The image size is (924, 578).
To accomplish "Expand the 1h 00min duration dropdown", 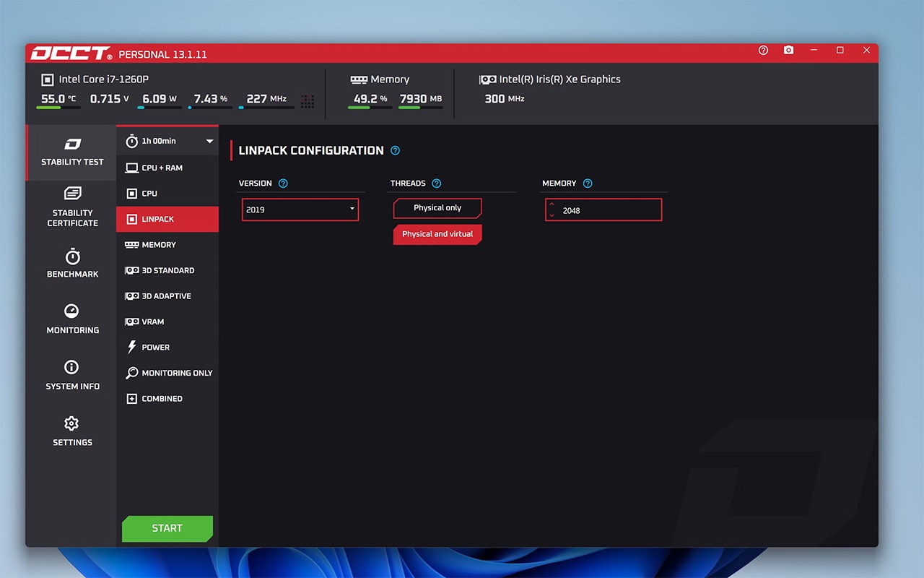I will [x=167, y=141].
